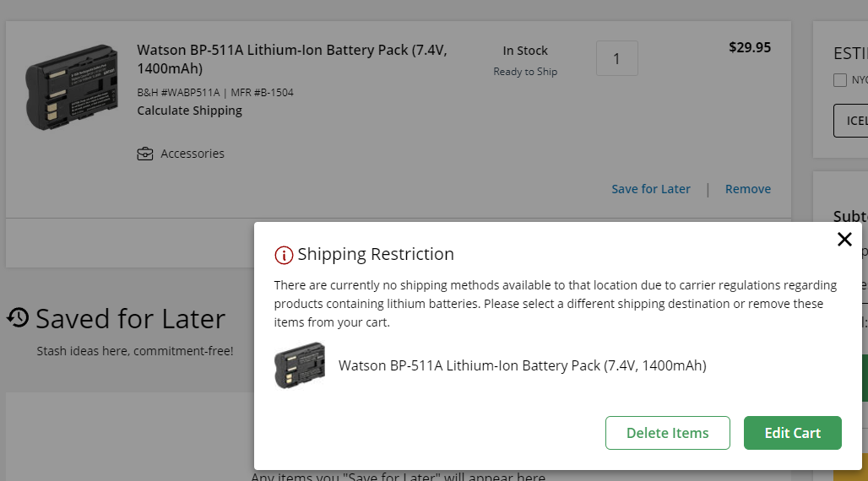Viewport: 868px width, 481px height.
Task: Click the red info icon beside Shipping Restriction
Action: coord(284,255)
